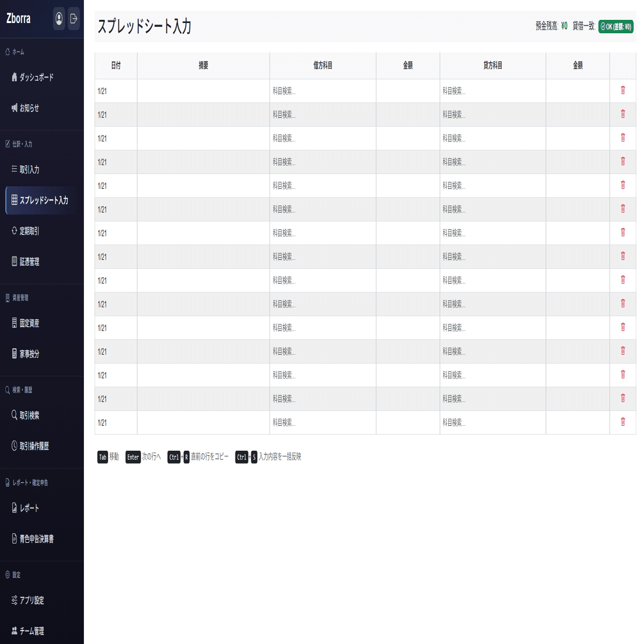Open 貸方科目 search dropdown in first row

(493, 91)
